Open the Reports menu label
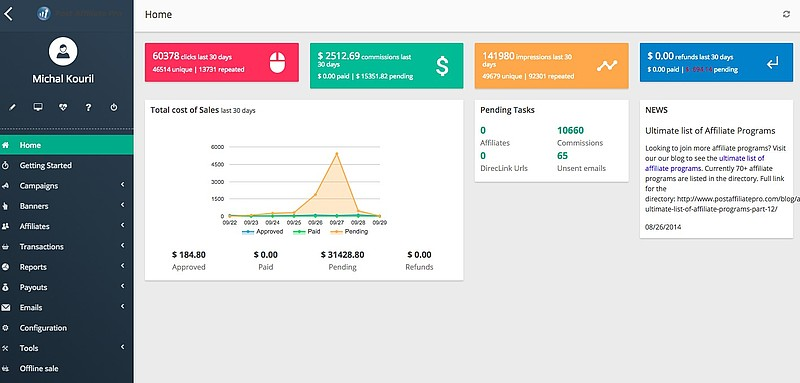The width and height of the screenshot is (800, 383). (x=33, y=267)
